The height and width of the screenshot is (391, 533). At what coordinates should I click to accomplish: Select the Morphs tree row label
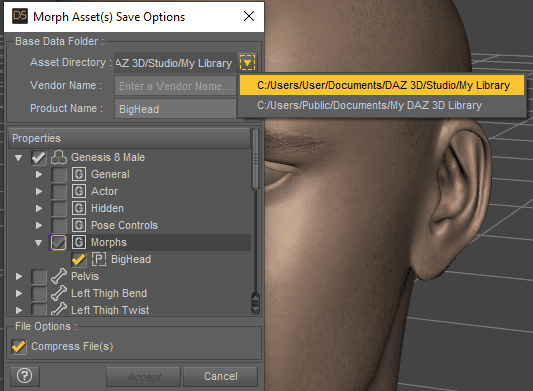coord(109,242)
